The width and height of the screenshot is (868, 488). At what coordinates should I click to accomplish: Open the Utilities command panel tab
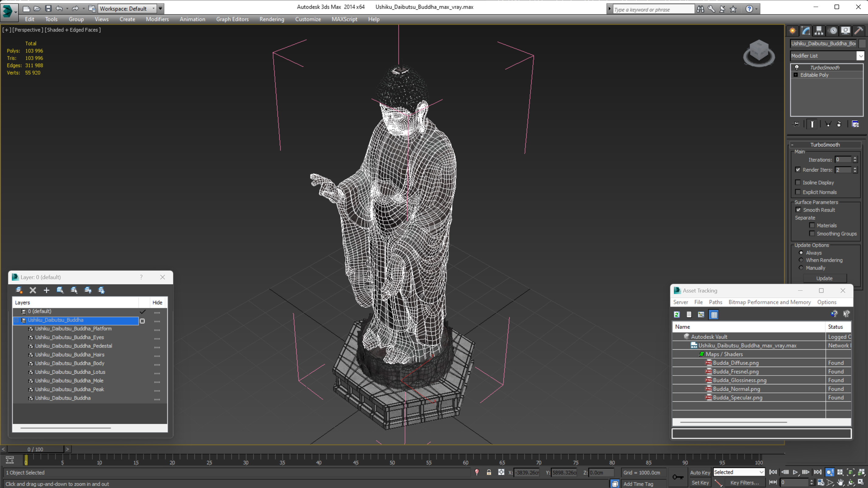click(859, 31)
